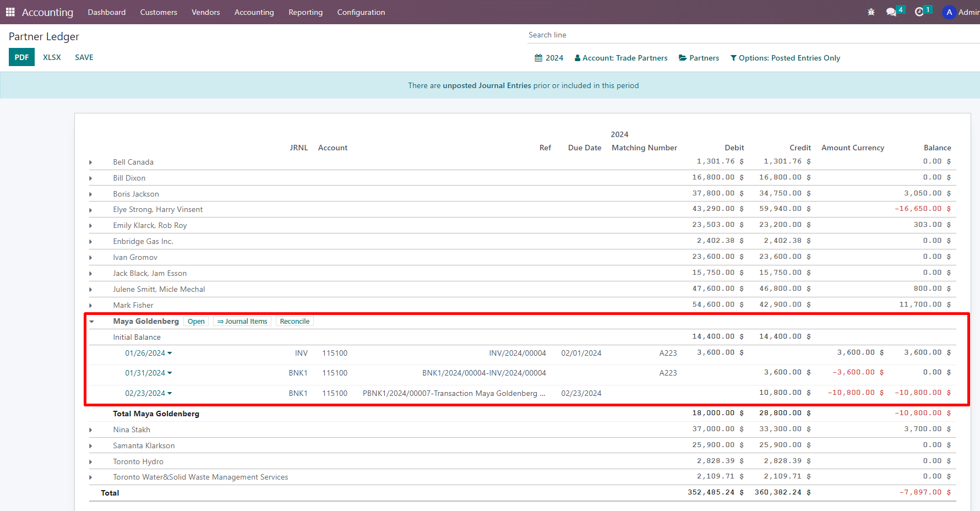Open the Dashboard menu
Screen dimensions: 980x511
107,12
